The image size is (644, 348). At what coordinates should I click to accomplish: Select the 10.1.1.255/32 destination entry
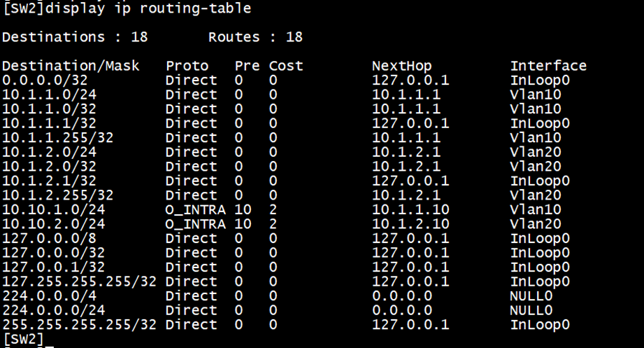(57, 138)
